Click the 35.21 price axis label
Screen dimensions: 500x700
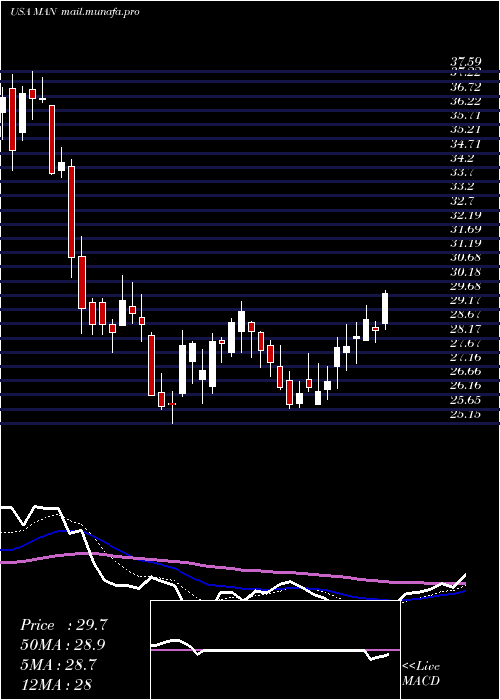tap(466, 130)
